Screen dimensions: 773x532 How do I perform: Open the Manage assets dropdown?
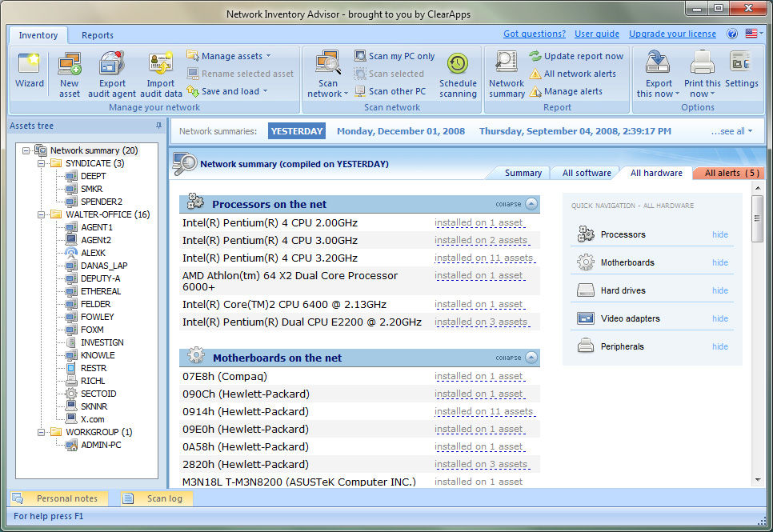[230, 56]
